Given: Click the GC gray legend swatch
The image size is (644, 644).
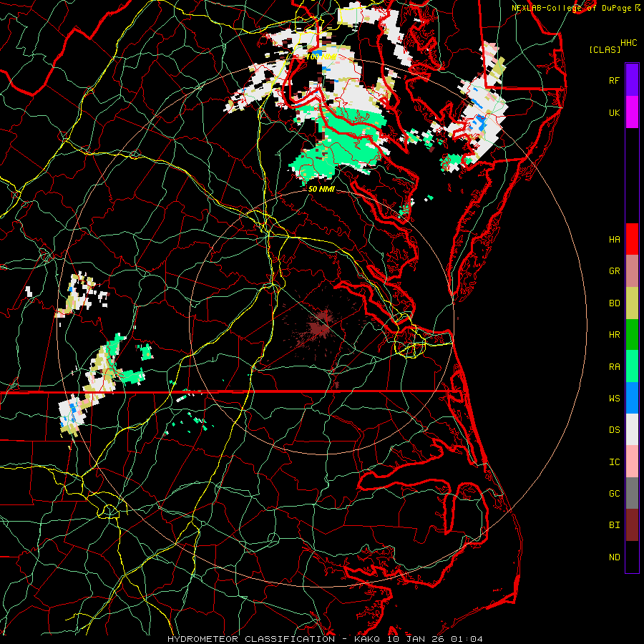Looking at the screenshot, I should 632,493.
